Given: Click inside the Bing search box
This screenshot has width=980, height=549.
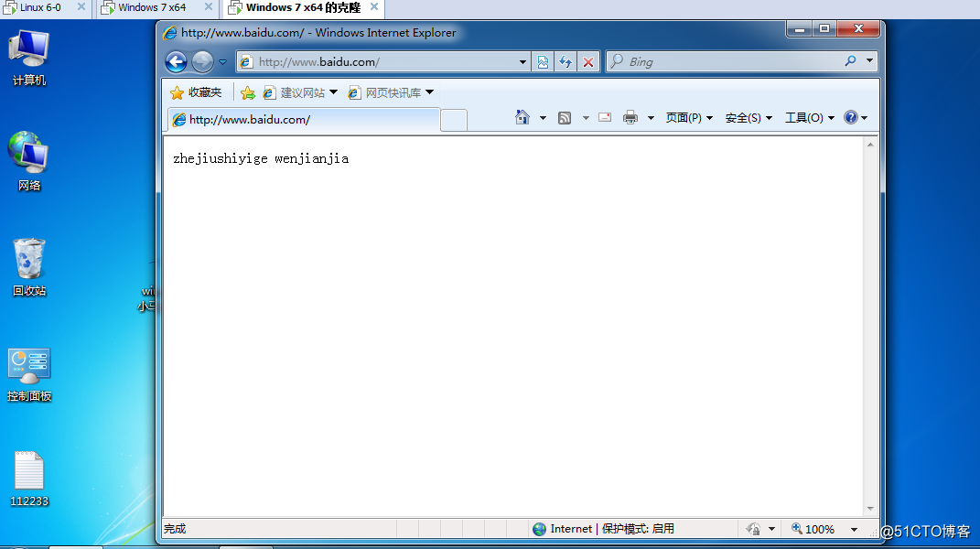Looking at the screenshot, I should (x=725, y=61).
